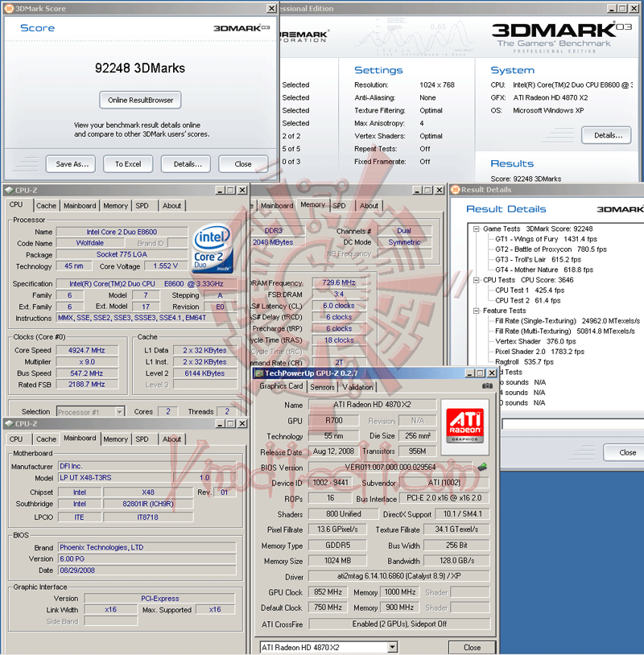Viewport: 644px width, 655px height.
Task: Click the To Excel button
Action: 128,164
